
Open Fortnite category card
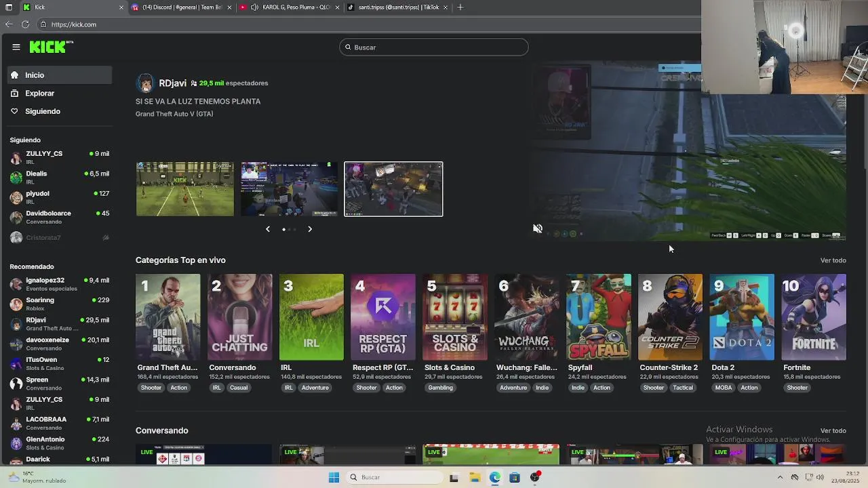pos(814,317)
